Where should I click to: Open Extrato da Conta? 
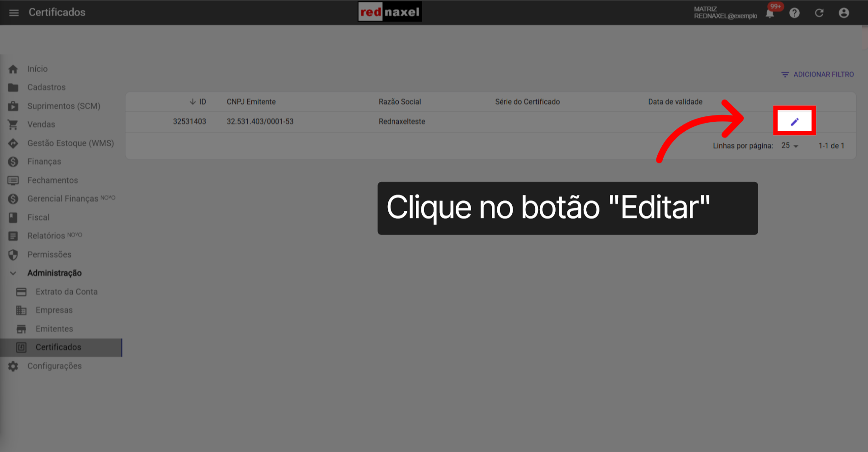pyautogui.click(x=66, y=291)
